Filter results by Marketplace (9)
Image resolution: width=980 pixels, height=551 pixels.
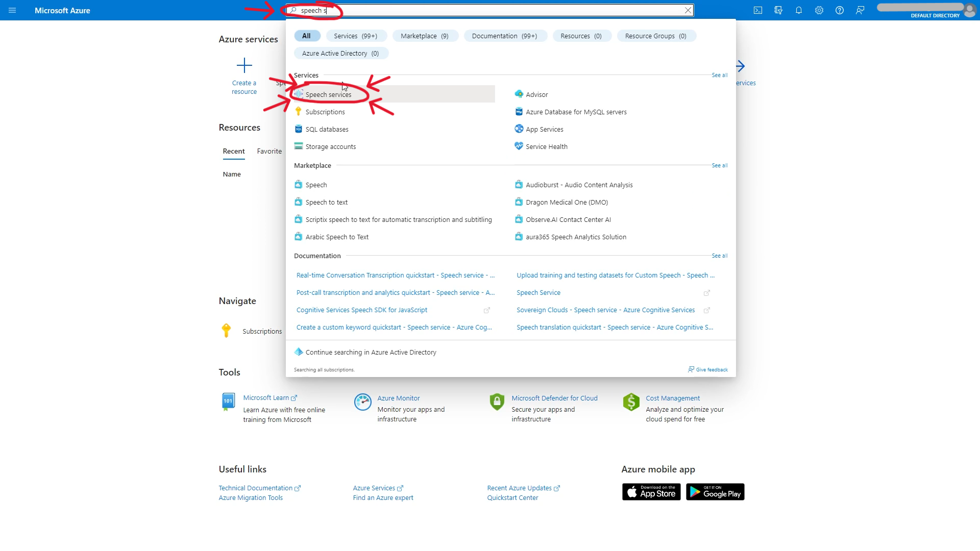(x=424, y=36)
